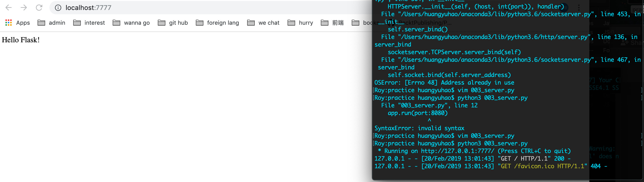The height and width of the screenshot is (182, 644).
Task: Open the Apps grid shortcut
Action: (18, 23)
